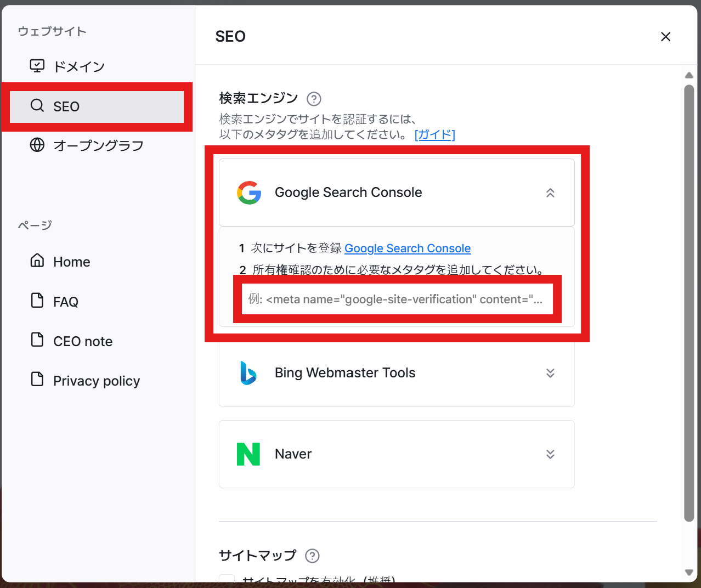Viewport: 701px width, 588px height.
Task: Click the globe icon beside オープングラフ
Action: click(37, 145)
